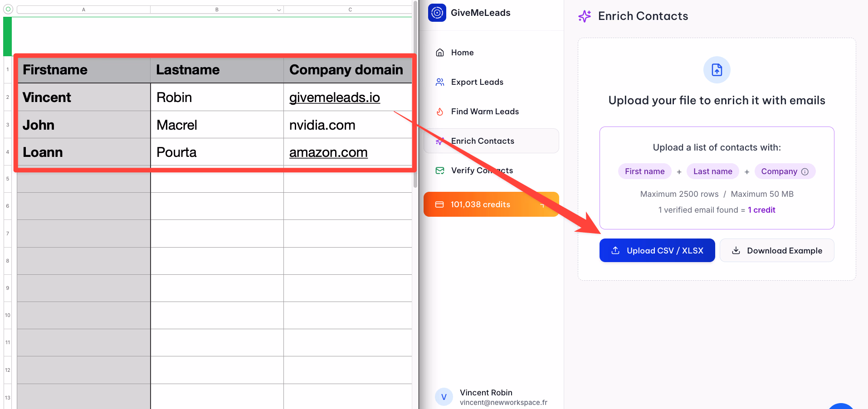
Task: Click the Maximum 2500 rows text
Action: click(x=679, y=194)
